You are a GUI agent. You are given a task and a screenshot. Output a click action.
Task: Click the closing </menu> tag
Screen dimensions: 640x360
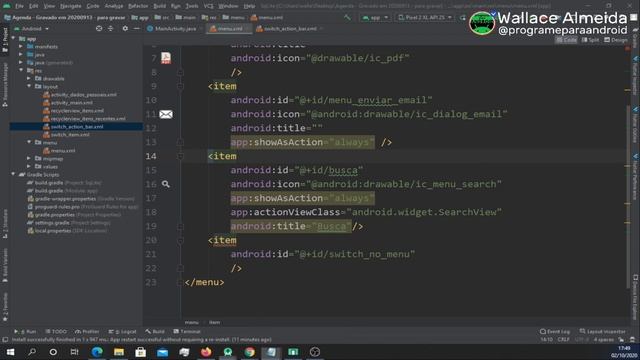point(204,282)
